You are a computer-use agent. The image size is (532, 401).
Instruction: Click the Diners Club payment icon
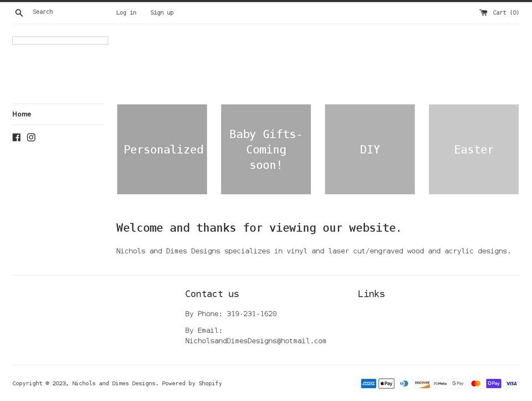pyautogui.click(x=404, y=383)
